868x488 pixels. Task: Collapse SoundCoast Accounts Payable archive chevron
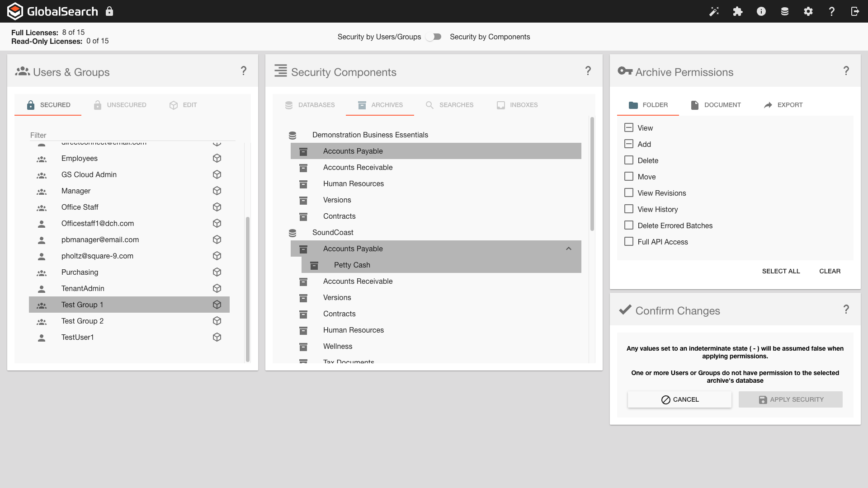coord(569,249)
